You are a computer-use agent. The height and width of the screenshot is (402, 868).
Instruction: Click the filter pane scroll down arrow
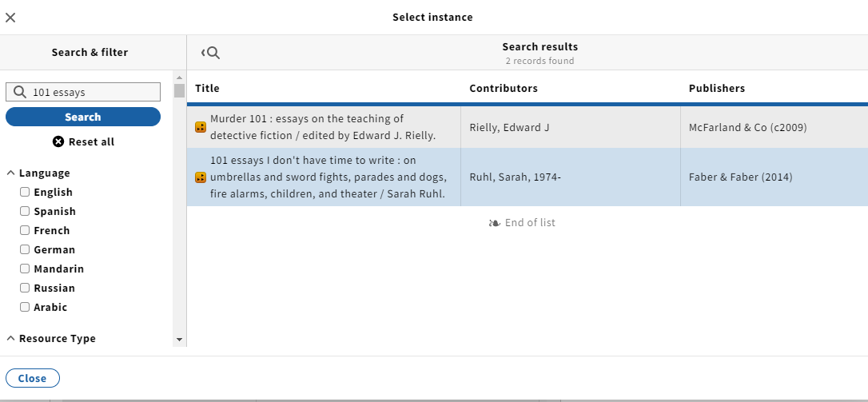(x=179, y=340)
